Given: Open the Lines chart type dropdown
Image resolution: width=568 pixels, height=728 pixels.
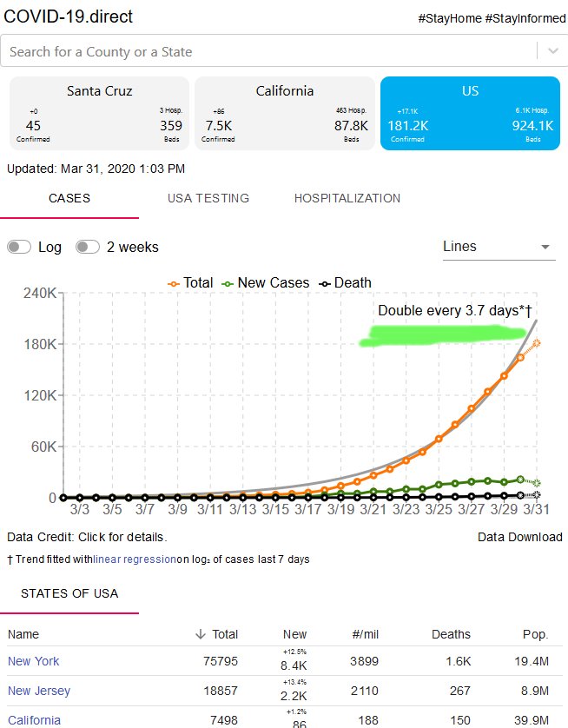Looking at the screenshot, I should tap(499, 247).
